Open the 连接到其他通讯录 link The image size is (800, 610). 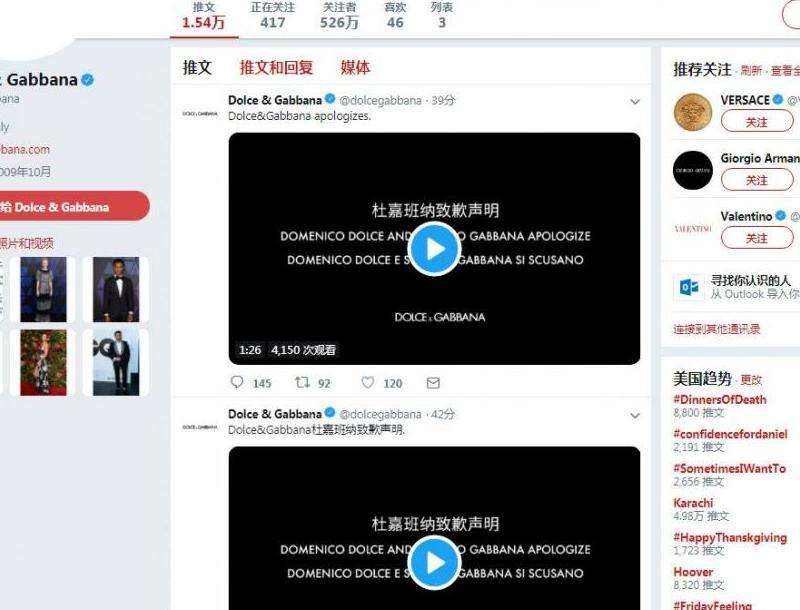[716, 329]
